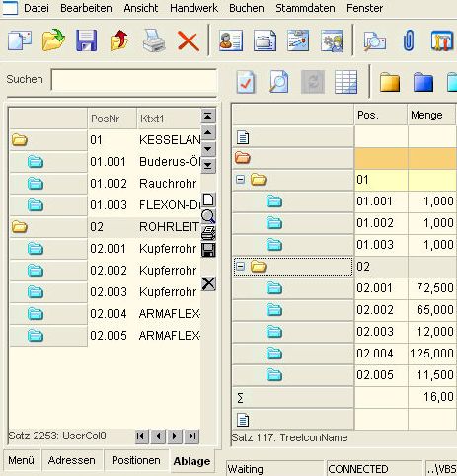The height and width of the screenshot is (476, 457).
Task: Click the magnifier document preview icon
Action: [x=279, y=82]
